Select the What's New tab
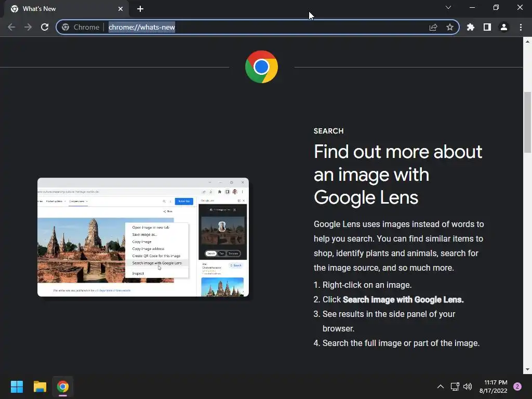The width and height of the screenshot is (532, 399). coord(66,9)
